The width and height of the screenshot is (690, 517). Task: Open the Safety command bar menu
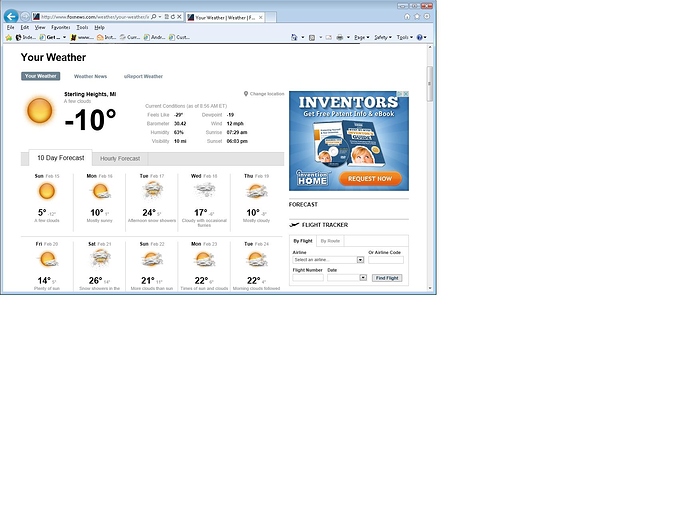point(383,37)
